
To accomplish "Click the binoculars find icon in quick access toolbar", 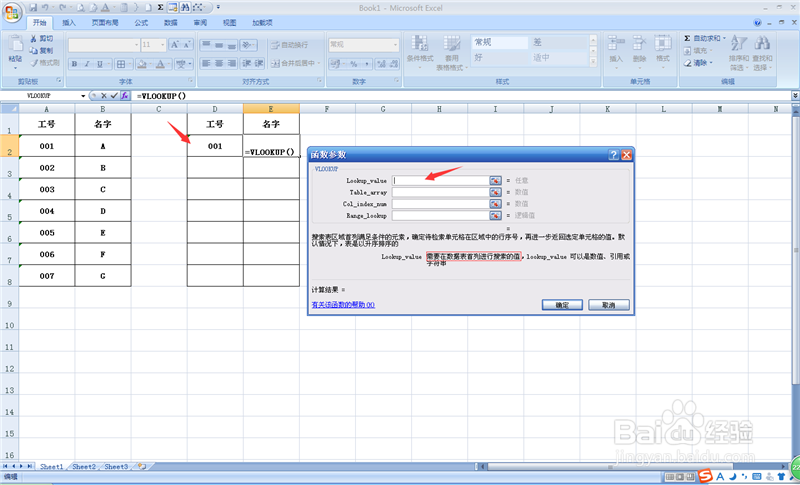I will click(x=185, y=8).
